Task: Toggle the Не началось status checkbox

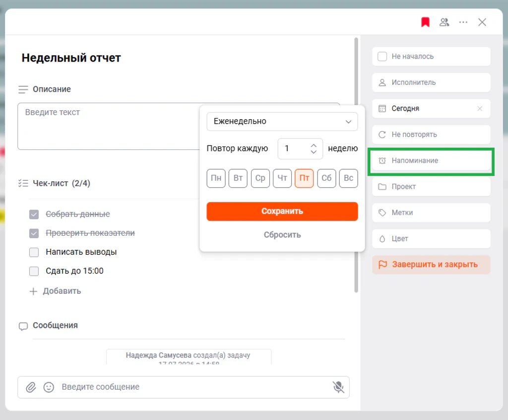Action: click(382, 57)
